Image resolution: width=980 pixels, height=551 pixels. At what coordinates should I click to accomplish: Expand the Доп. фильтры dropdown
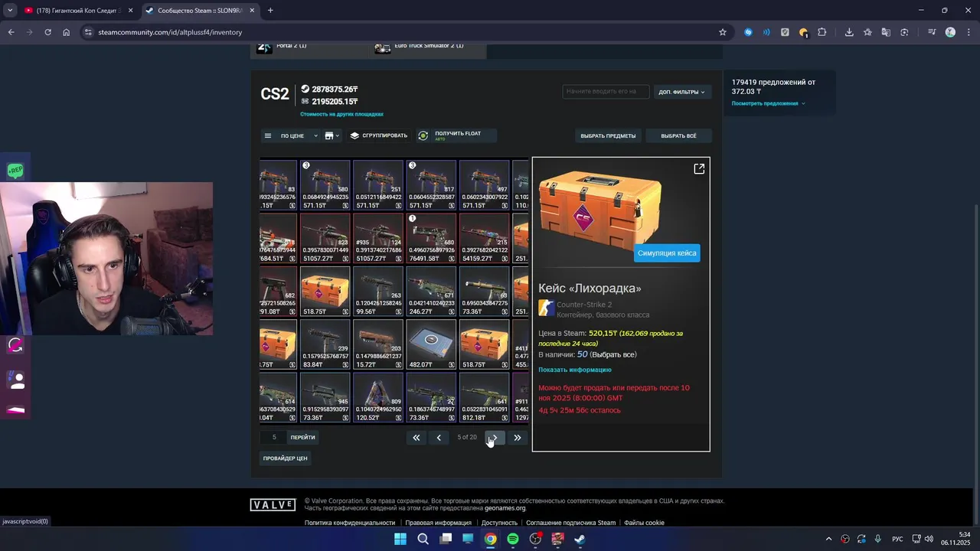tap(682, 92)
